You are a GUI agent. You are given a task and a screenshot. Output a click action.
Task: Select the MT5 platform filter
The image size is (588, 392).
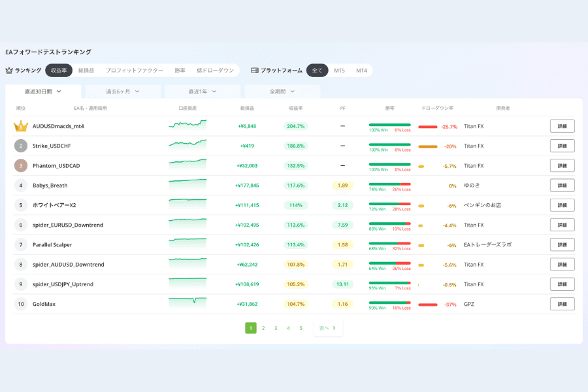(x=339, y=71)
